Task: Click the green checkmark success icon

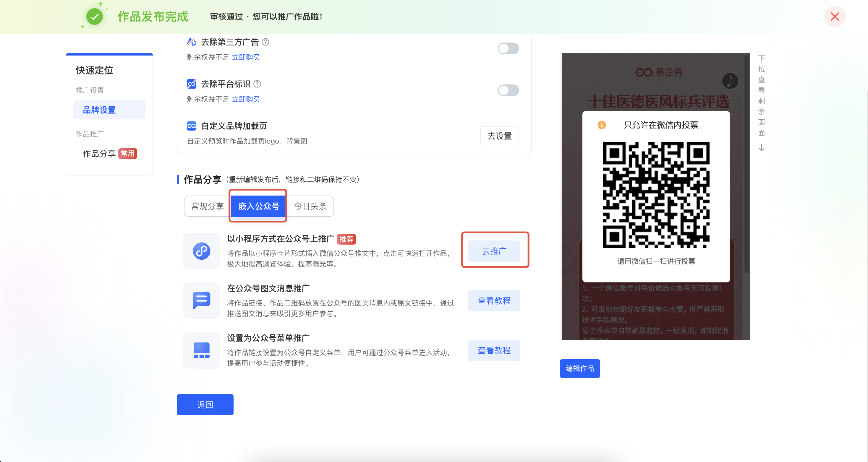Action: [x=94, y=17]
